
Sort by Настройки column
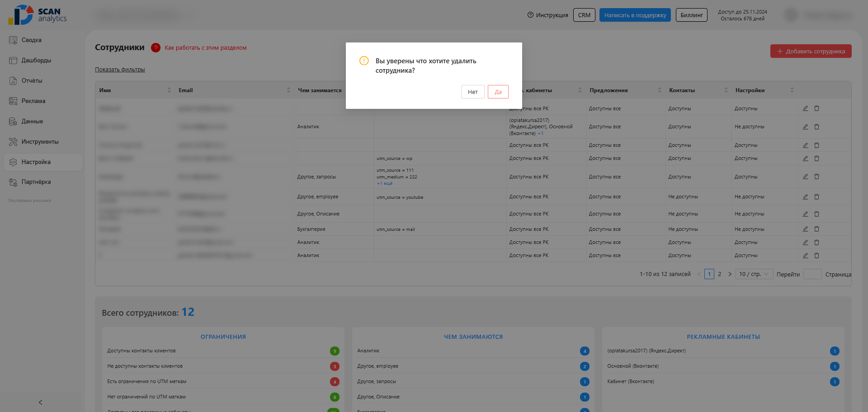(792, 90)
